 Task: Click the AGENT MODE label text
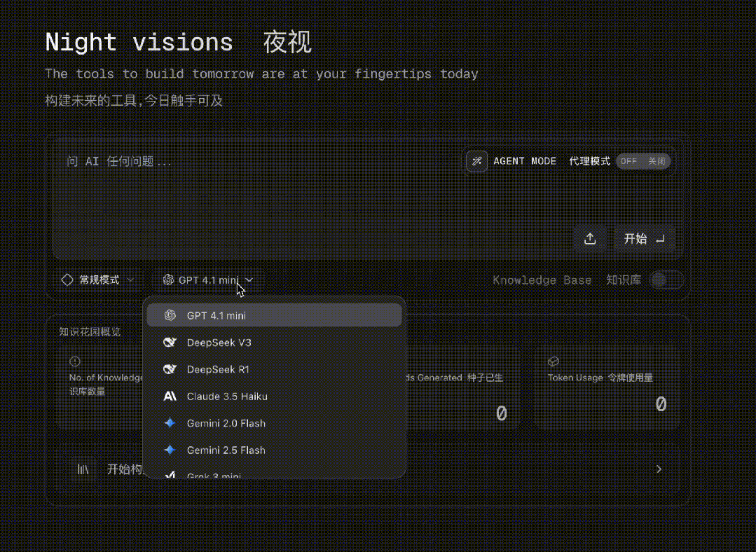(525, 161)
